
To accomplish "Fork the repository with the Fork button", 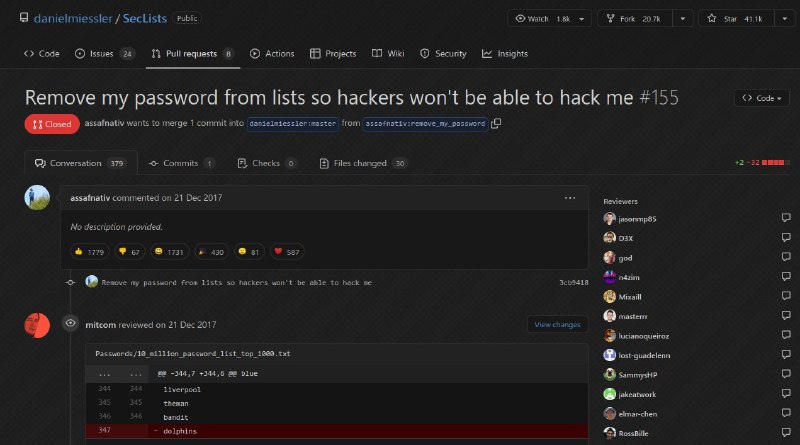I will point(635,19).
